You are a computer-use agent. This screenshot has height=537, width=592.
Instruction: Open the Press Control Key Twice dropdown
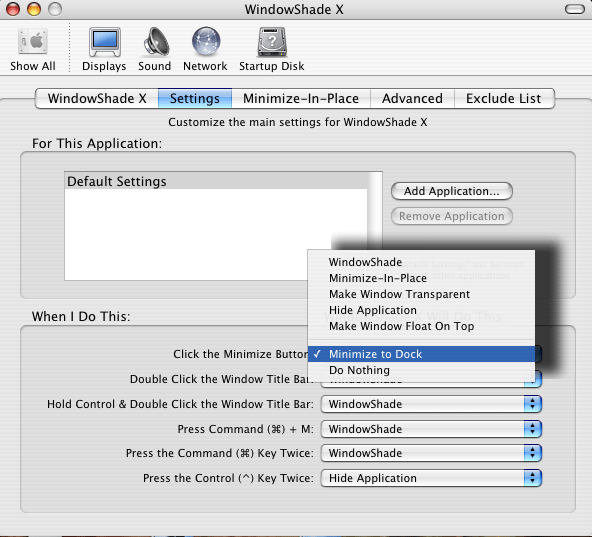[x=431, y=478]
